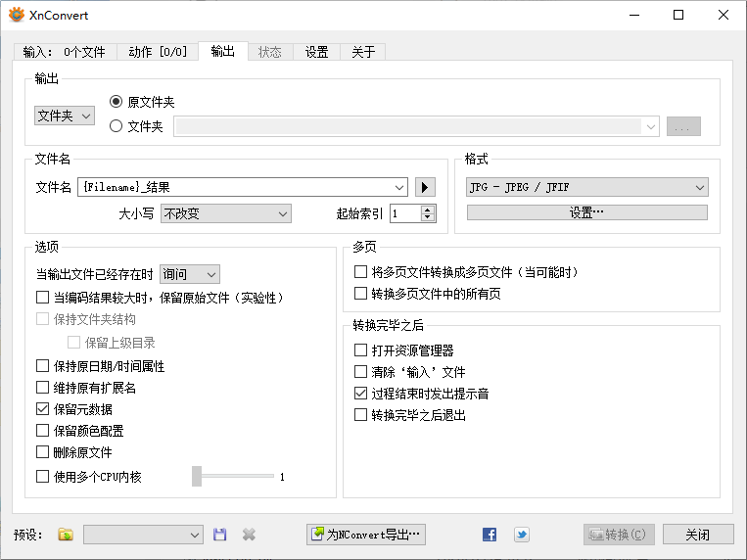Select the 文件夹 radio button
Viewport: 747px width, 560px height.
[x=116, y=126]
